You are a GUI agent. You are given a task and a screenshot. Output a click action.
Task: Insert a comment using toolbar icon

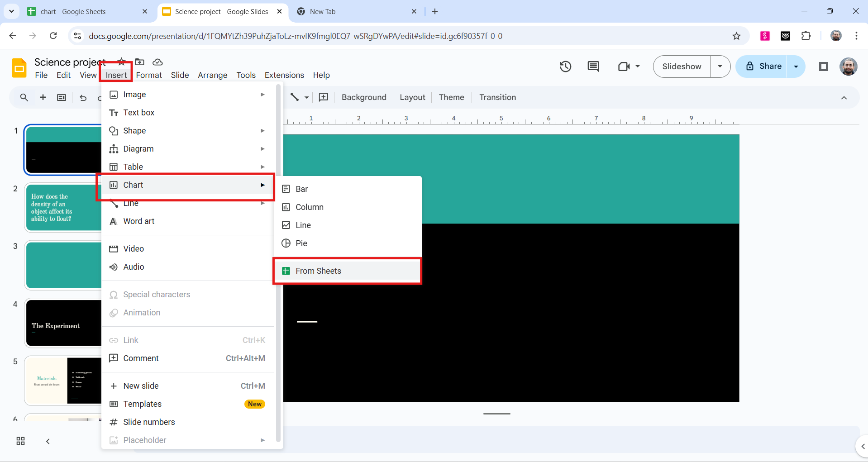323,97
